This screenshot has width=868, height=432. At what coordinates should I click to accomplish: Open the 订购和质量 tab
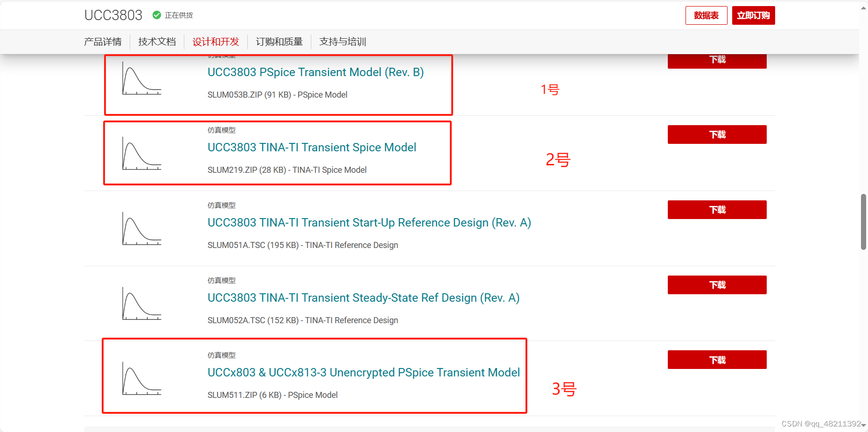click(279, 42)
